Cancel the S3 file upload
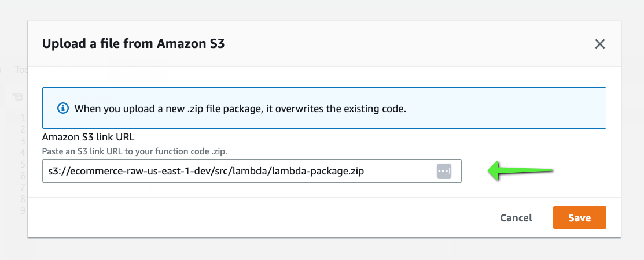This screenshot has width=644, height=260. tap(516, 218)
